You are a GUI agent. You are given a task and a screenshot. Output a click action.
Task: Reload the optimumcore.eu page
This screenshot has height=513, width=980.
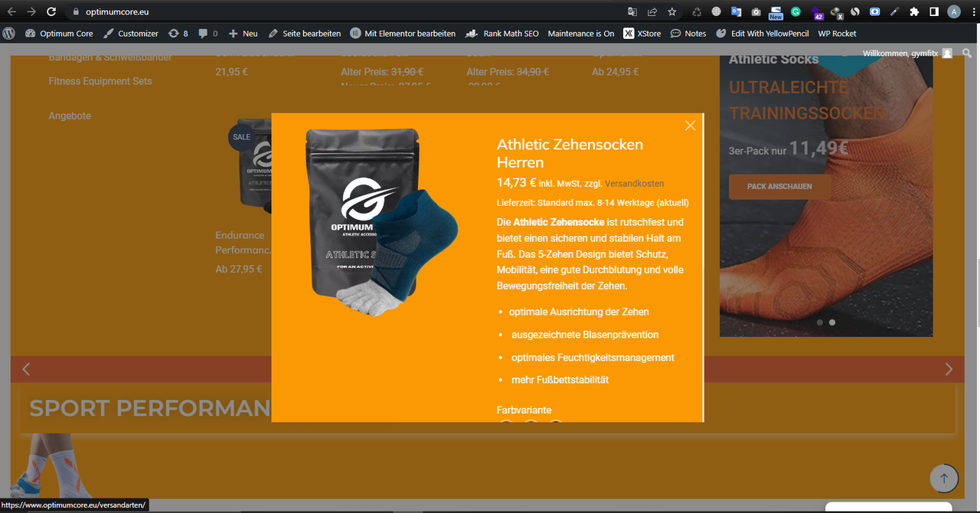[x=51, y=11]
